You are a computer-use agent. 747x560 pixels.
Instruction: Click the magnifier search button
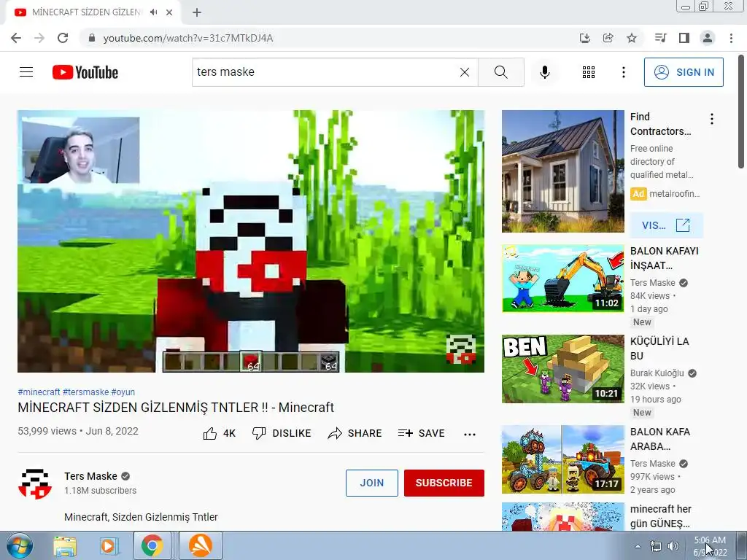pyautogui.click(x=500, y=72)
